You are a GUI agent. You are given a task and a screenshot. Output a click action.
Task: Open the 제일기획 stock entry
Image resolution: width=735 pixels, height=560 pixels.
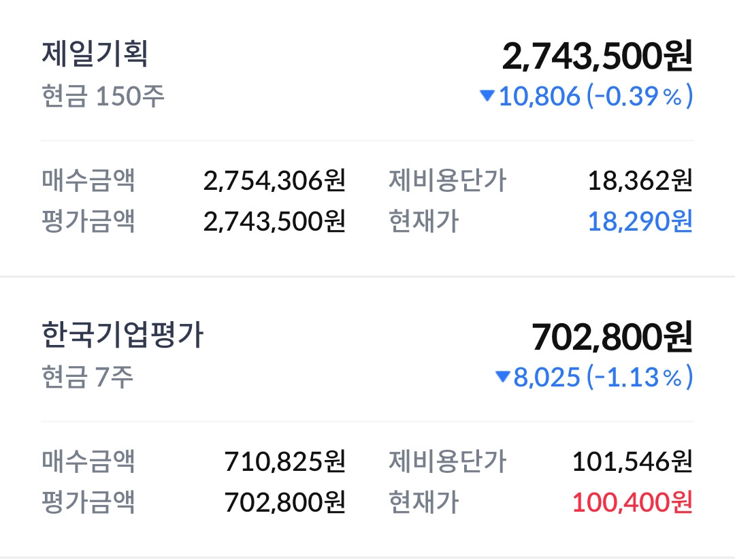tap(95, 54)
